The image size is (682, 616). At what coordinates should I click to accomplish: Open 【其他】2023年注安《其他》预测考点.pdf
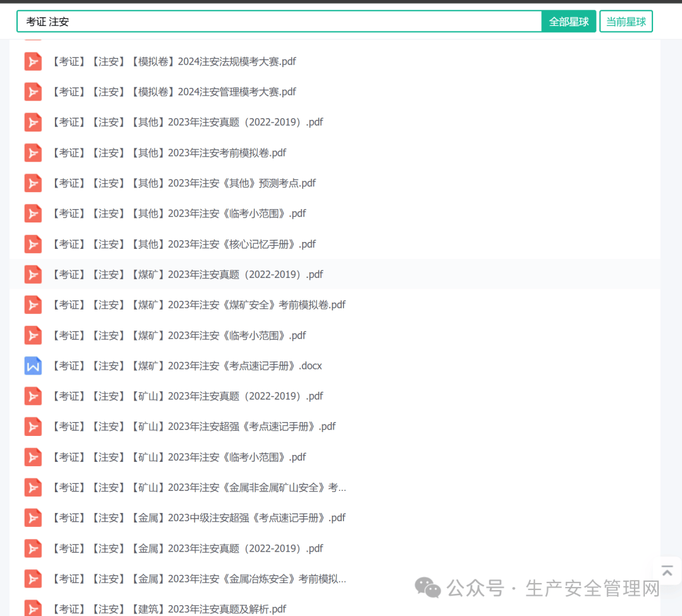coord(183,183)
